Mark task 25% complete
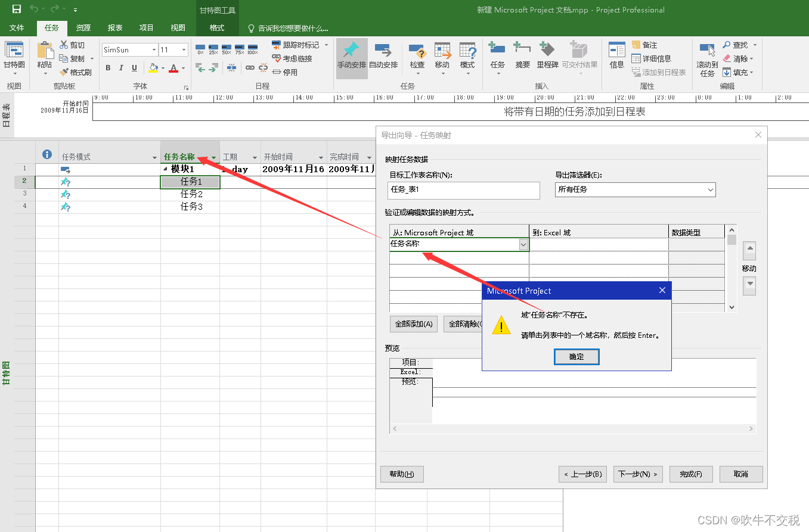The width and height of the screenshot is (809, 532). click(x=213, y=49)
